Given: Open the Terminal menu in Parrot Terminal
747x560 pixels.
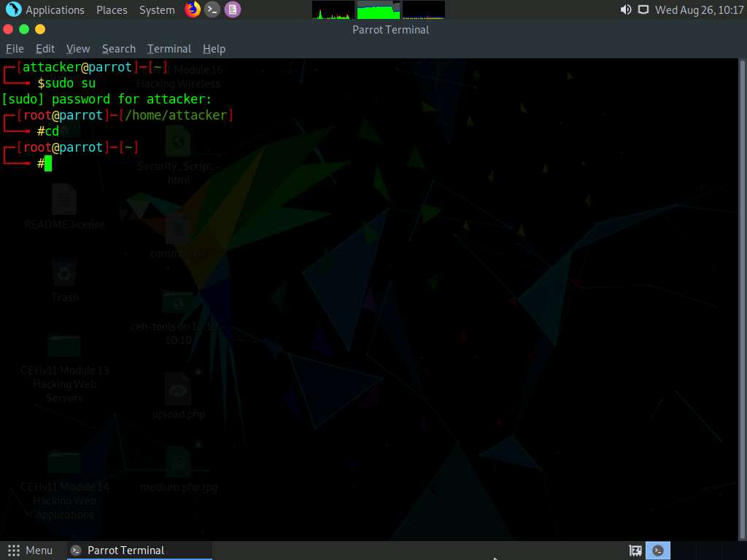Looking at the screenshot, I should click(x=169, y=48).
